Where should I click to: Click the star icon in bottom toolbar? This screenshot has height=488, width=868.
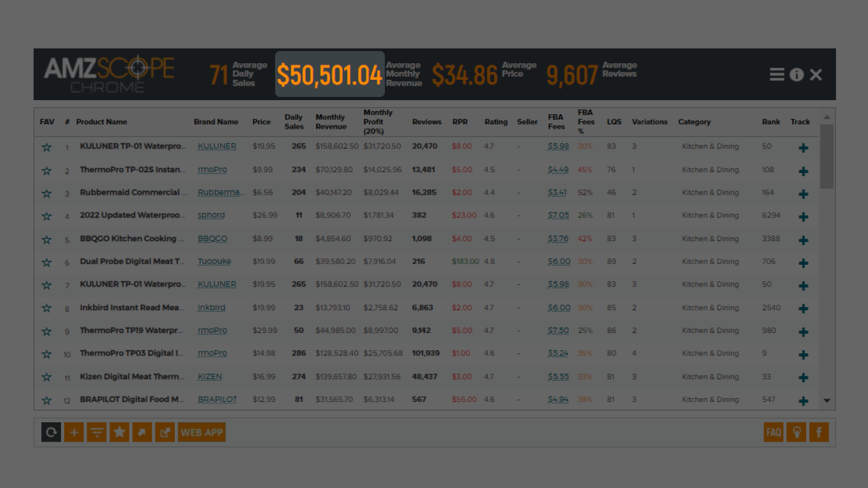pyautogui.click(x=119, y=433)
